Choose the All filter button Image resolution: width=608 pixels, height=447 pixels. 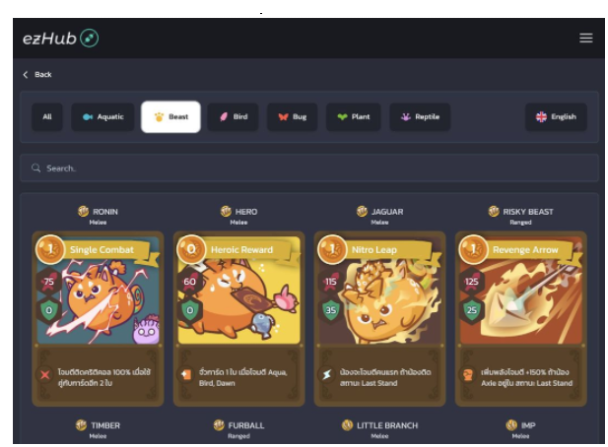[x=47, y=117]
